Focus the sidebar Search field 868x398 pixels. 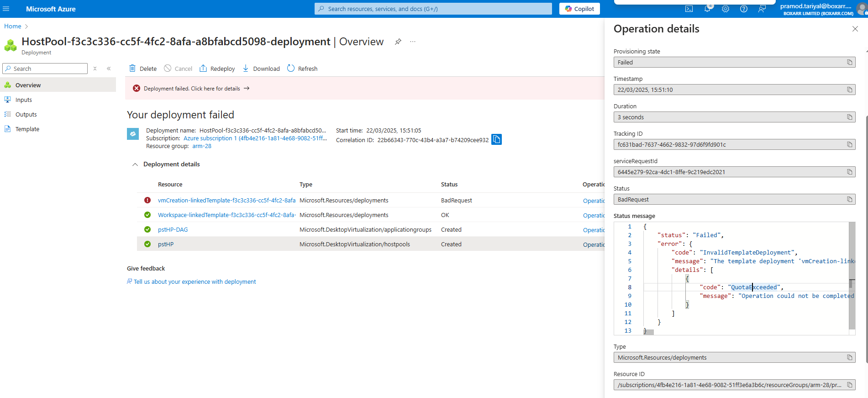[x=45, y=69]
